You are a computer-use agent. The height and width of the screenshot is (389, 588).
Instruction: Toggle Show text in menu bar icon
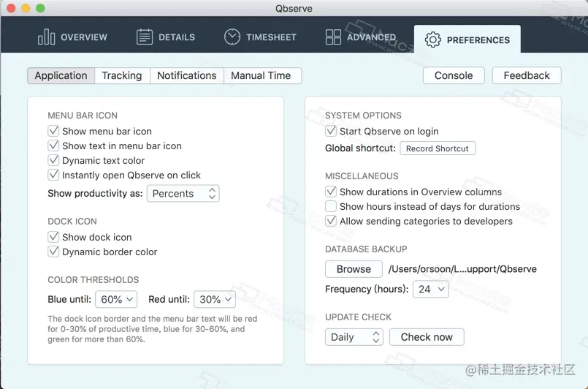(53, 146)
